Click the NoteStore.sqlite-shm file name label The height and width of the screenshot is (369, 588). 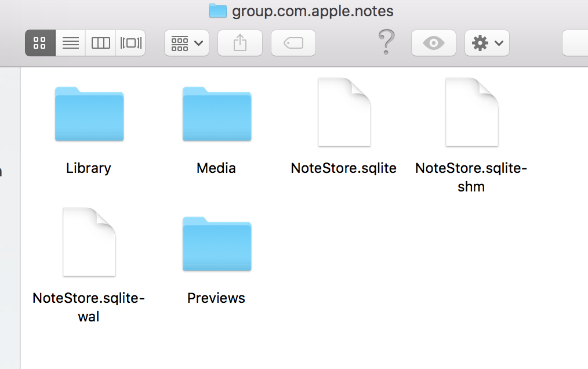click(x=471, y=177)
